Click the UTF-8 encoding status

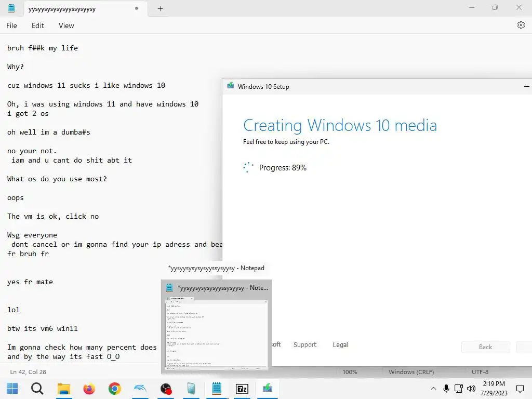pyautogui.click(x=480, y=372)
